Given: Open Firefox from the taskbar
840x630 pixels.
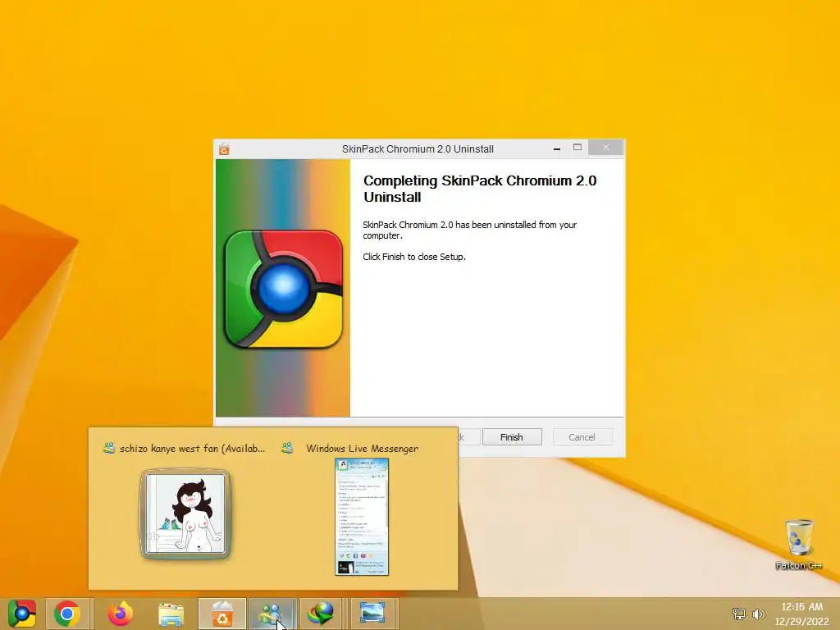Looking at the screenshot, I should [x=120, y=614].
